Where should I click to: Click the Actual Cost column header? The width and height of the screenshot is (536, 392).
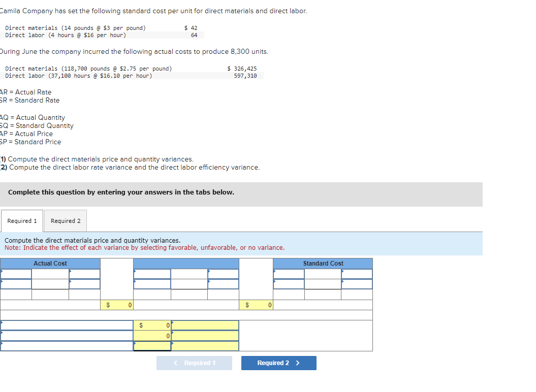50,264
